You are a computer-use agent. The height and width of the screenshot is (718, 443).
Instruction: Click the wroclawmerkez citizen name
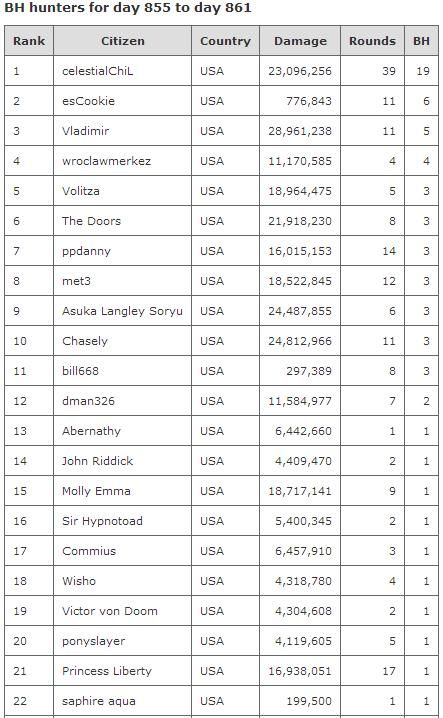point(106,161)
